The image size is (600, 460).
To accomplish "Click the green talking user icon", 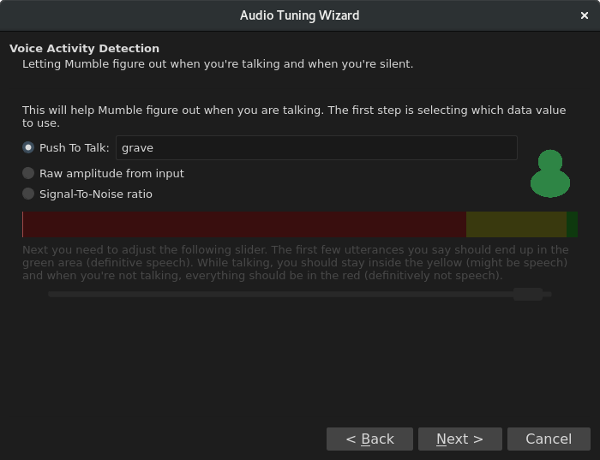I will coord(549,174).
